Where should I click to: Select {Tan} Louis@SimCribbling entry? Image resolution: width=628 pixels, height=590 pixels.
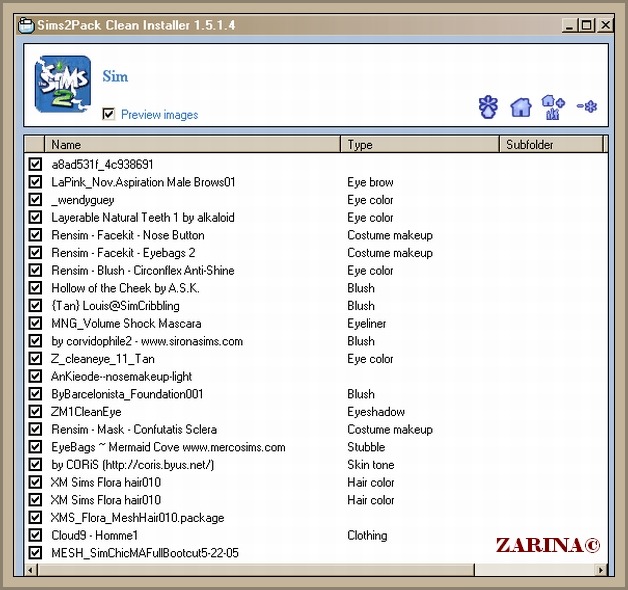click(115, 306)
